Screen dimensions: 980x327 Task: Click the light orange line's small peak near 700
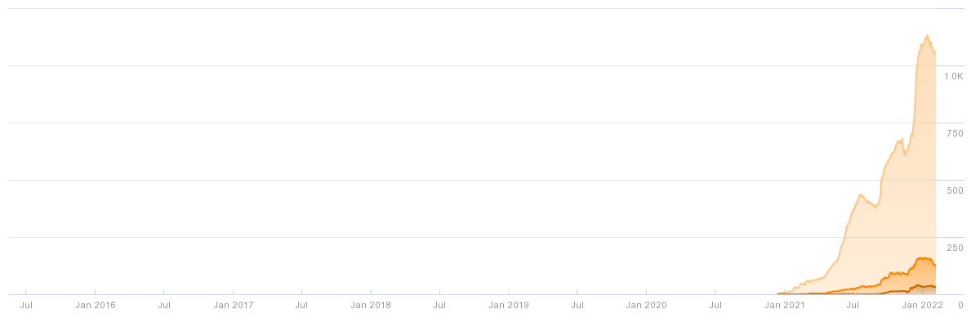[x=901, y=140]
